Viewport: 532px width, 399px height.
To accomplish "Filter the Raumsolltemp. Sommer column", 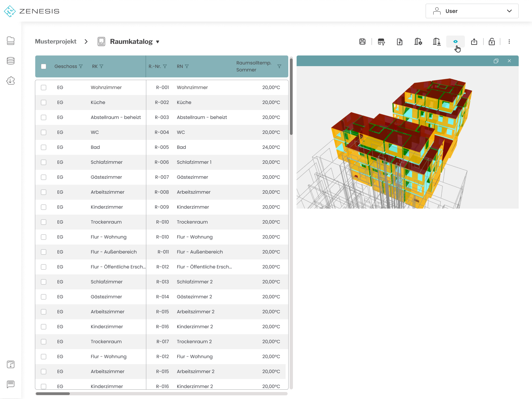I will pos(279,66).
